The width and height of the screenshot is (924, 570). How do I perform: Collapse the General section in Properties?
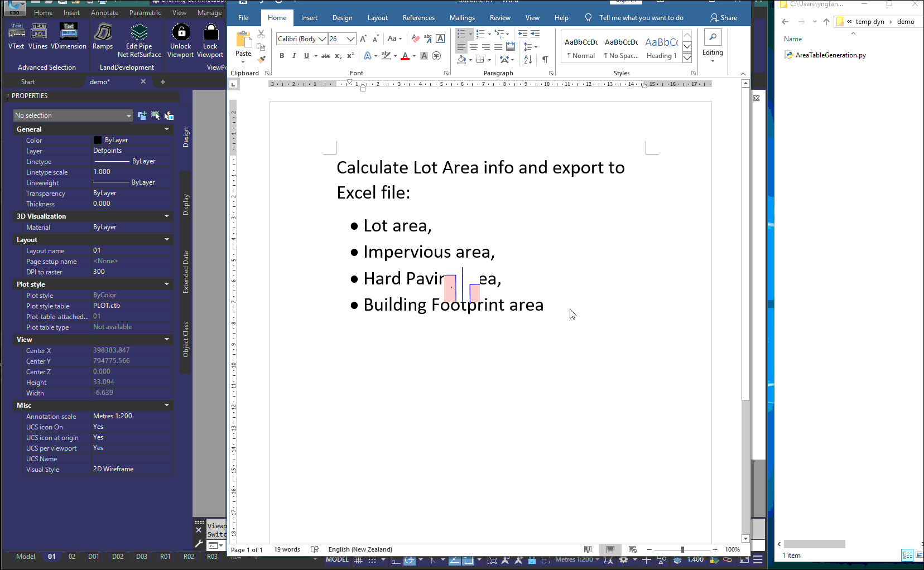click(x=166, y=129)
